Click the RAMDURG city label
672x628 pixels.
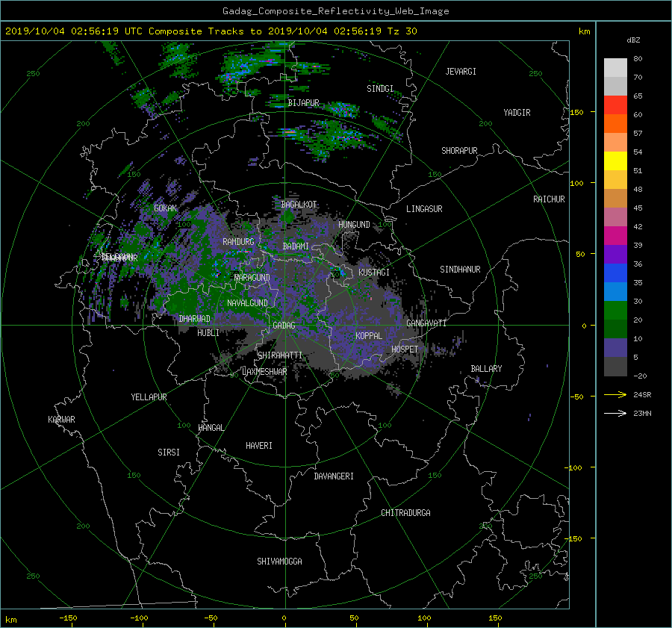pos(238,242)
